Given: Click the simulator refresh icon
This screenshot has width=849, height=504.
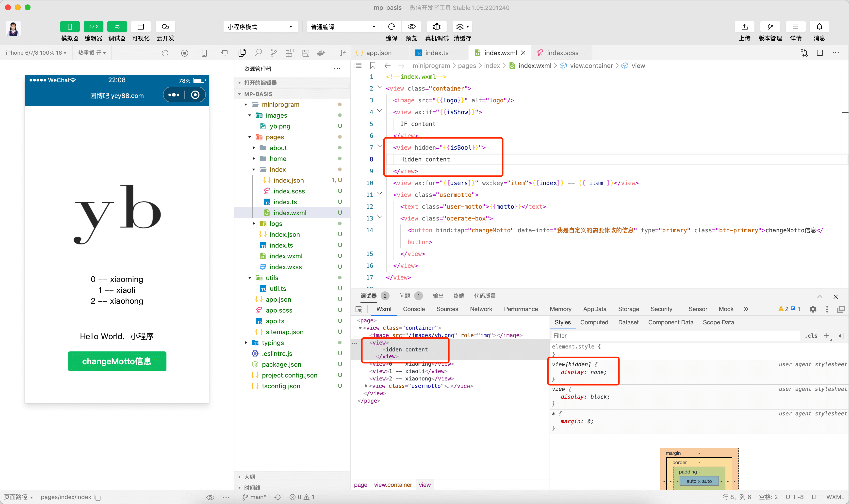Looking at the screenshot, I should pos(165,53).
